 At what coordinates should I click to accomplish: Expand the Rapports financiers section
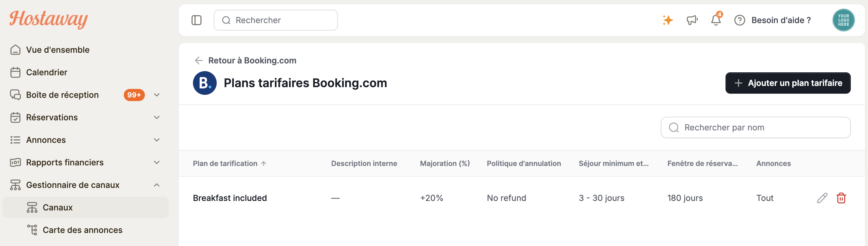click(x=157, y=162)
